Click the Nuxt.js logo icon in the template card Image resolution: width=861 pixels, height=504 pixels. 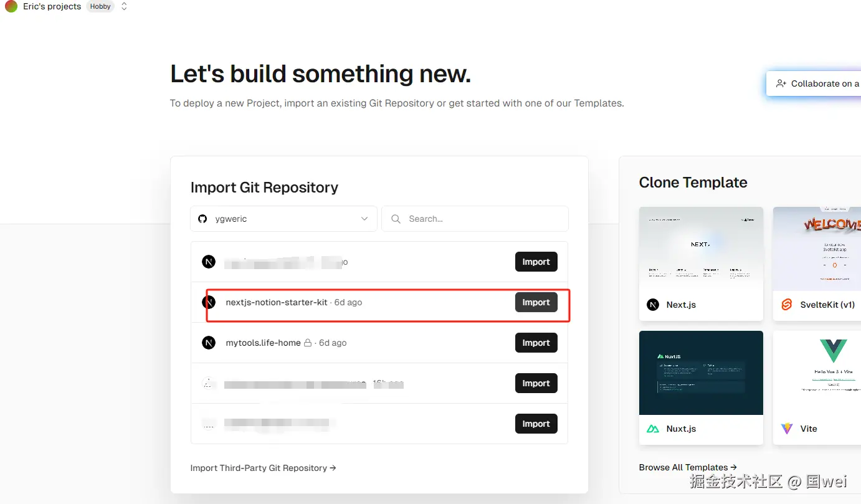point(653,429)
